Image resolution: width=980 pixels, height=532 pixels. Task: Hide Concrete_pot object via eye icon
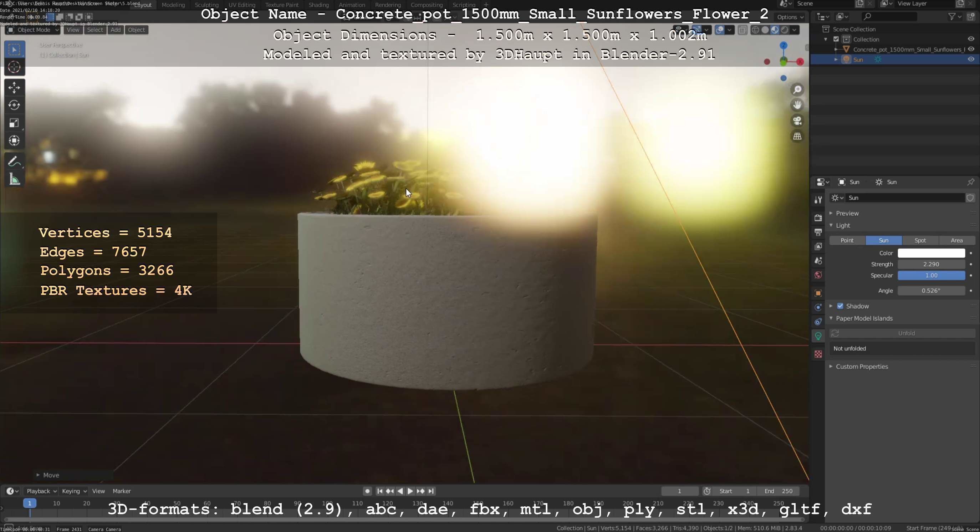pyautogui.click(x=971, y=49)
